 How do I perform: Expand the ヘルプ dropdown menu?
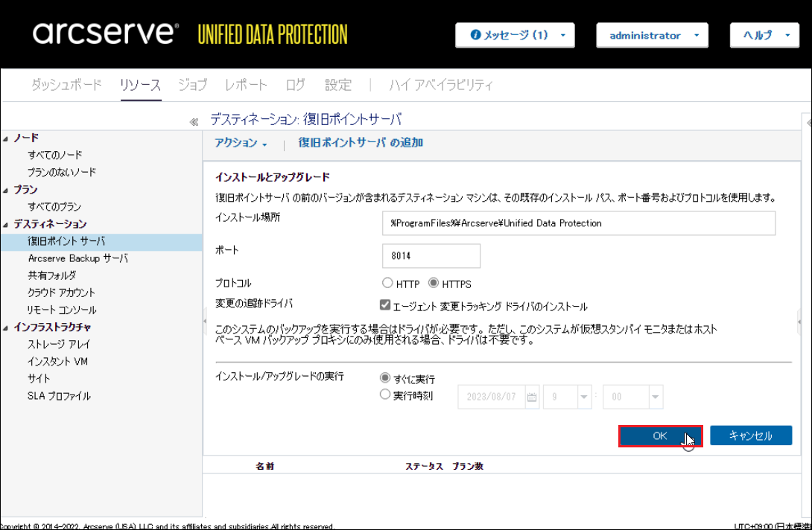point(764,35)
